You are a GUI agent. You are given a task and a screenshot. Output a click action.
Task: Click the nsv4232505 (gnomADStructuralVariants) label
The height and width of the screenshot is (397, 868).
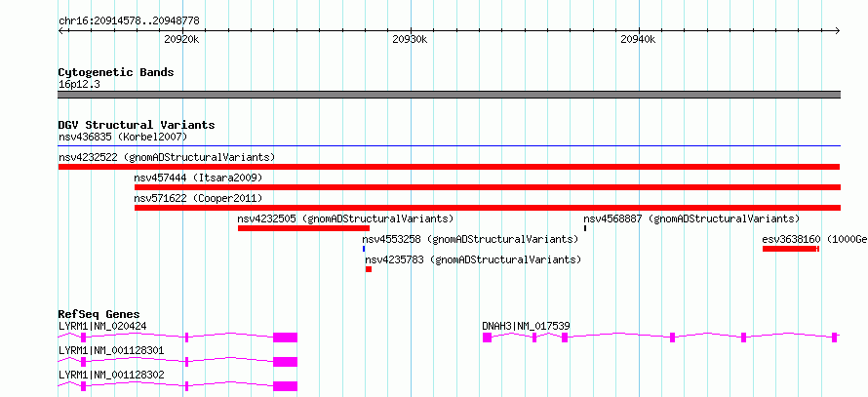pyautogui.click(x=345, y=218)
